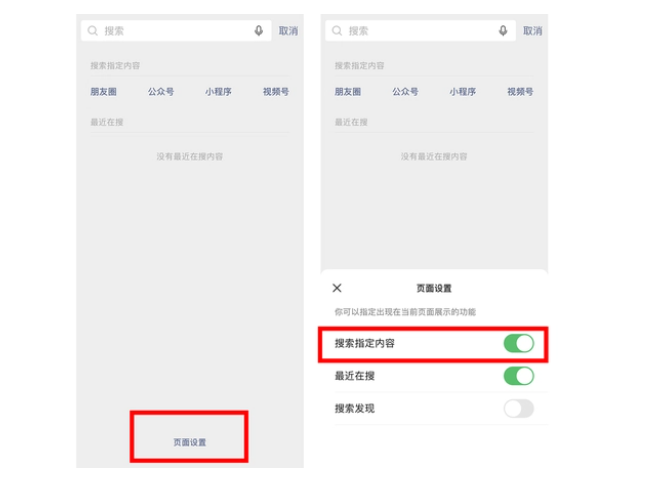Toggle the 搜索指定内容 switch
657x482 pixels.
click(x=519, y=343)
